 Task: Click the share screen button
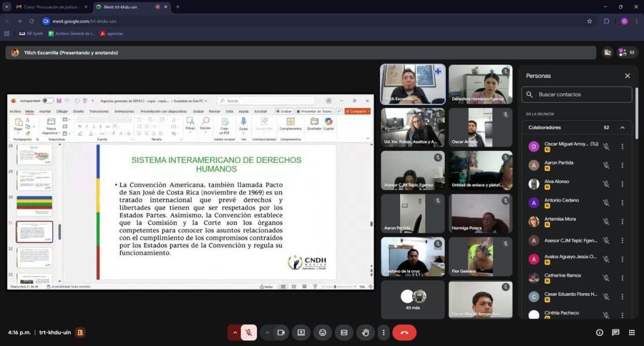coord(301,332)
